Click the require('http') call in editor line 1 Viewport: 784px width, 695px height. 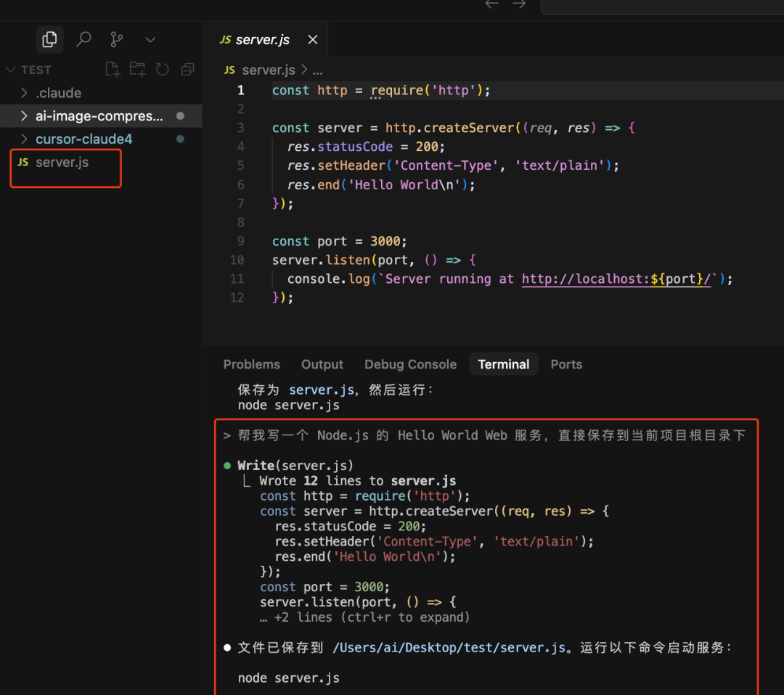(427, 91)
